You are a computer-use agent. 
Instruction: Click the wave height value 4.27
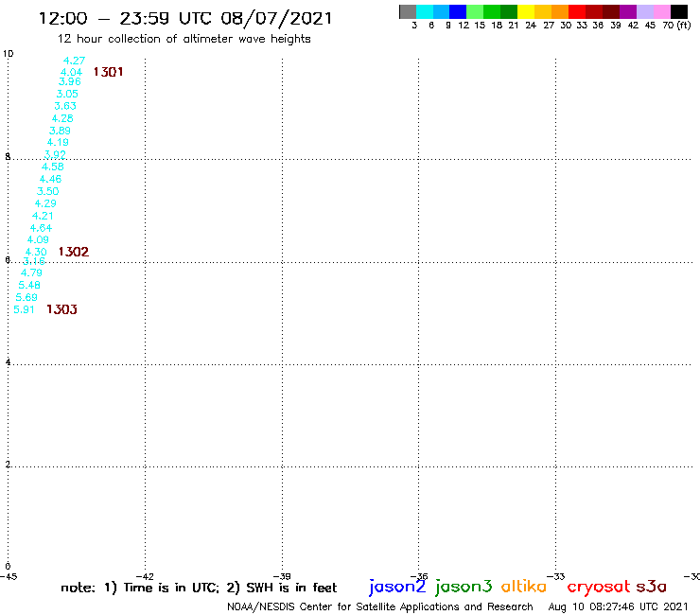pyautogui.click(x=74, y=61)
